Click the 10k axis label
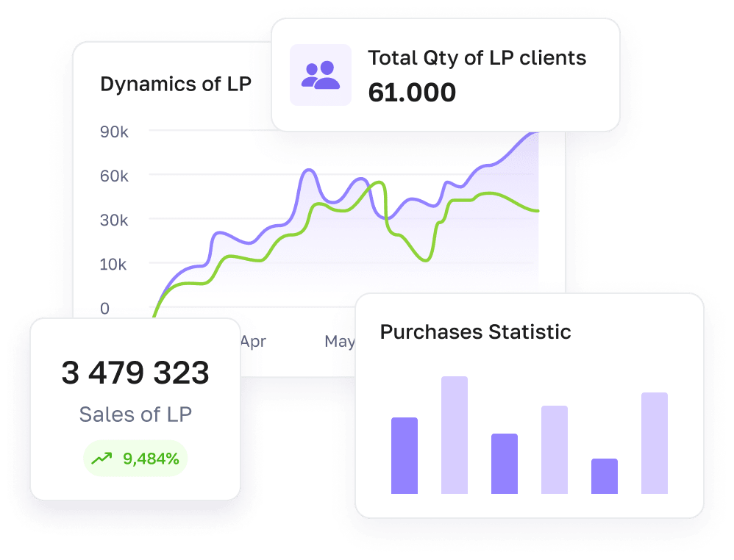734x560 pixels. tap(113, 265)
